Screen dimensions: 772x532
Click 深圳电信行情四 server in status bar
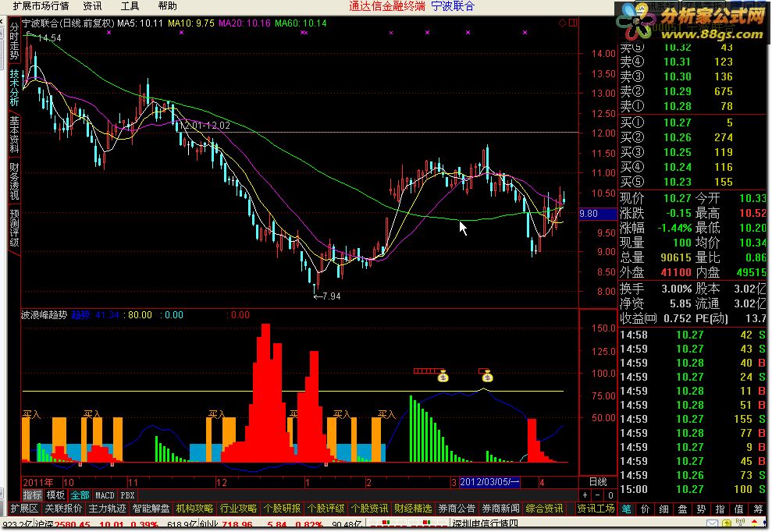[x=486, y=524]
